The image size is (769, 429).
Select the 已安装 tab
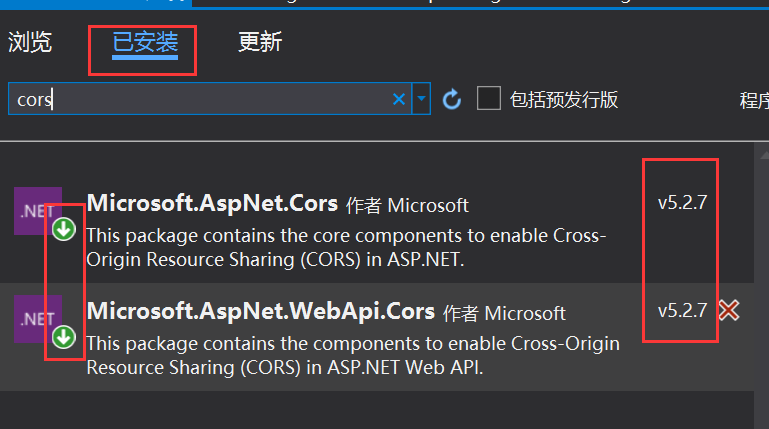(x=145, y=42)
